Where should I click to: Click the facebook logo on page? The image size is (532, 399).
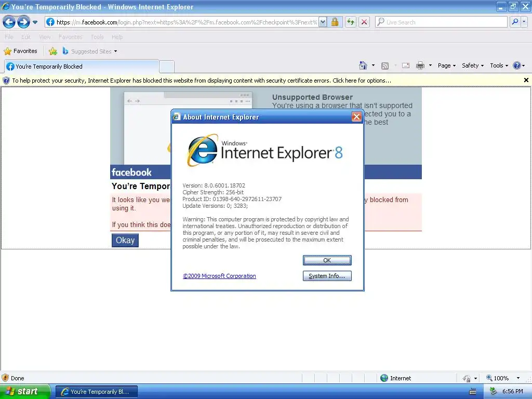[131, 172]
